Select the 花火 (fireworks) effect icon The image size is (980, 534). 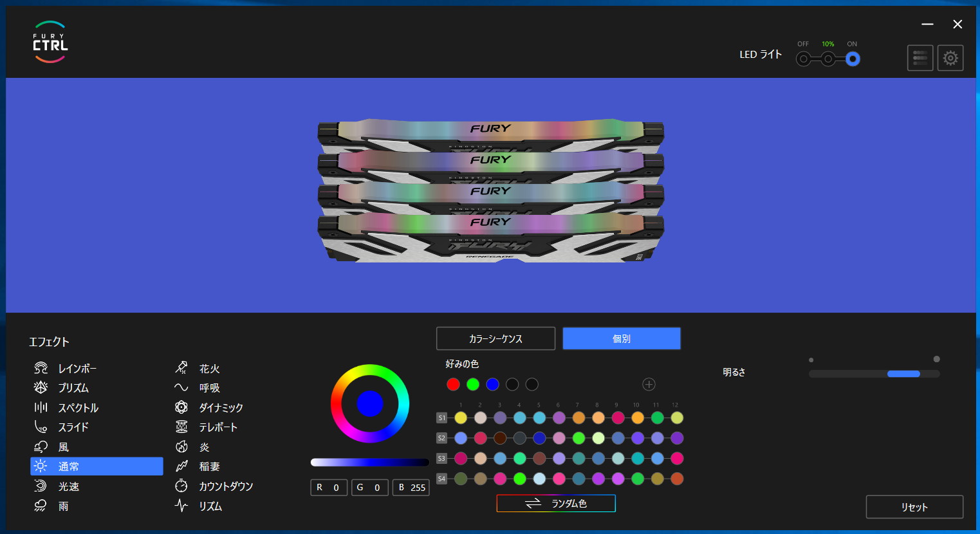[181, 368]
